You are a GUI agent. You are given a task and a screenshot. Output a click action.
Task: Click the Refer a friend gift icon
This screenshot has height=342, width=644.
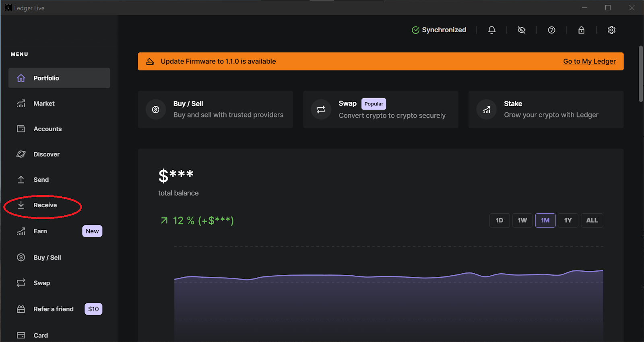[21, 309]
